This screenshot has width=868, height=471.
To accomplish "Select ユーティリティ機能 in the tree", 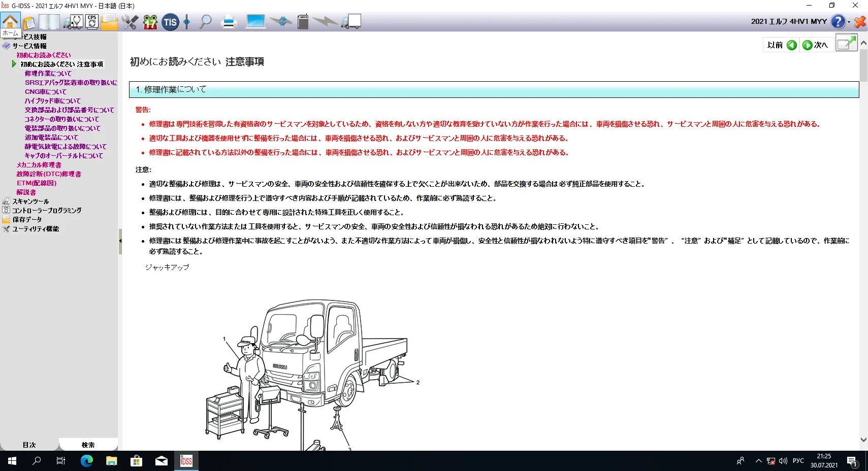I will [36, 228].
